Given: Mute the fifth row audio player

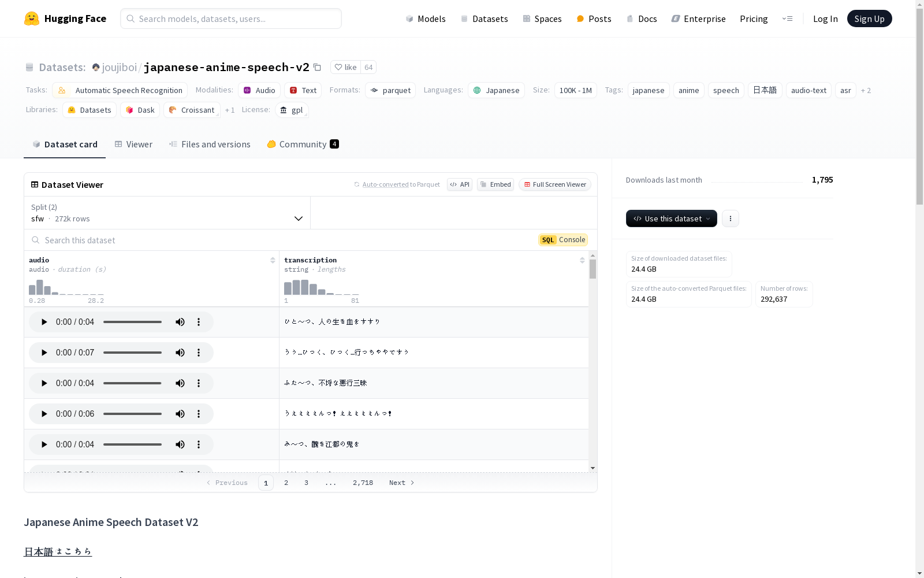Looking at the screenshot, I should pyautogui.click(x=180, y=444).
